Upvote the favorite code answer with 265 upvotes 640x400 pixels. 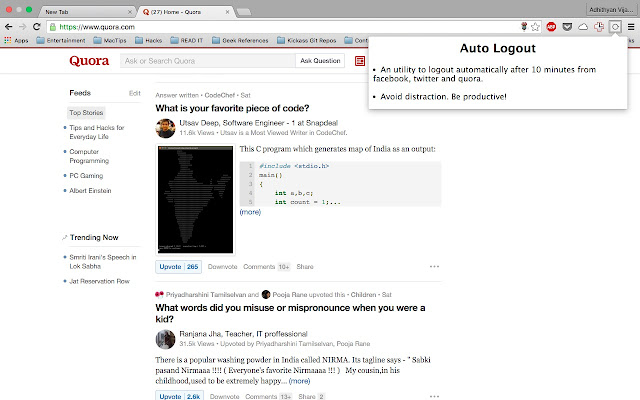[x=178, y=267]
